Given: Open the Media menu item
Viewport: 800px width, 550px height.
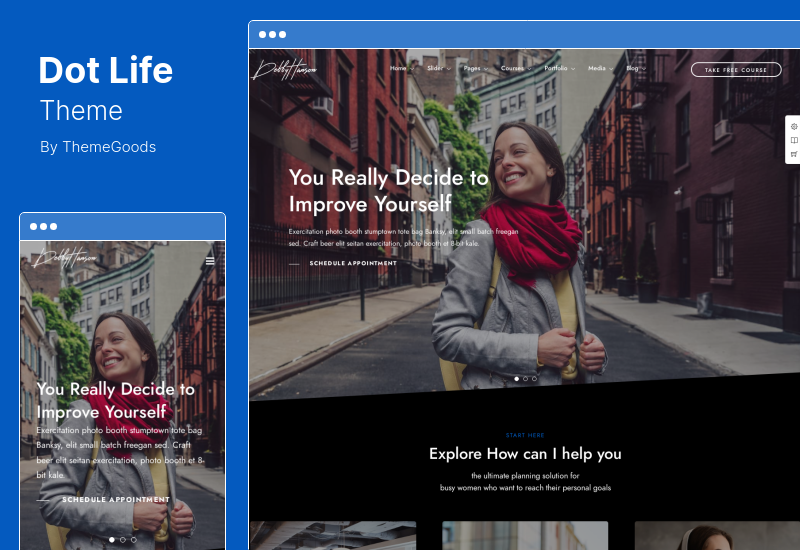Looking at the screenshot, I should [599, 69].
